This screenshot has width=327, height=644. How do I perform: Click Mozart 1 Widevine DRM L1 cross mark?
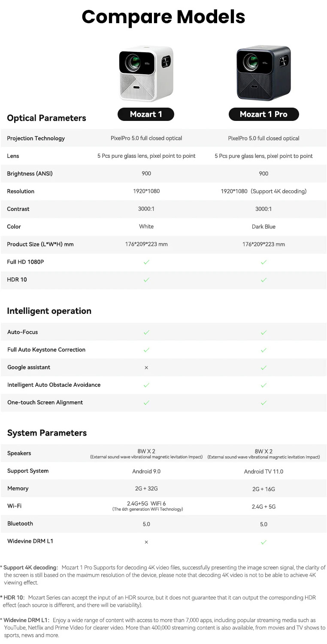pyautogui.click(x=146, y=542)
